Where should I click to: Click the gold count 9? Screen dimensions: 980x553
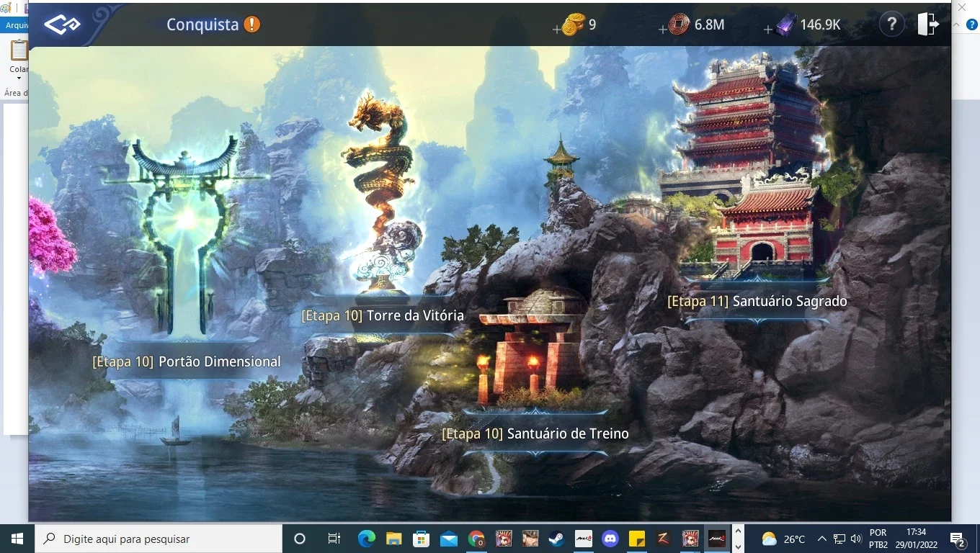[592, 24]
